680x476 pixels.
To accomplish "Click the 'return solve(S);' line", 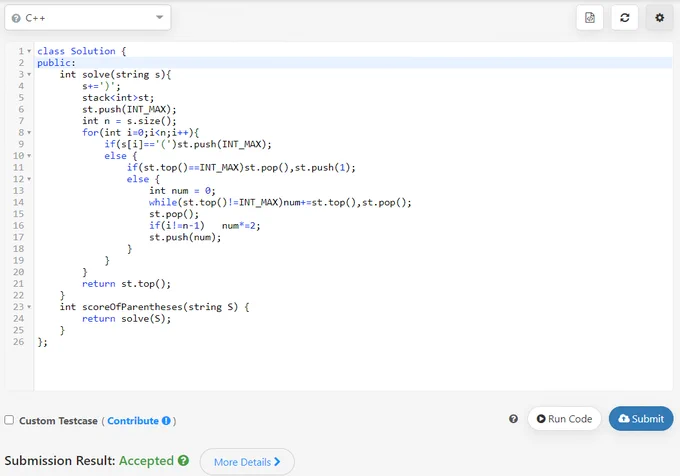I will pos(126,319).
